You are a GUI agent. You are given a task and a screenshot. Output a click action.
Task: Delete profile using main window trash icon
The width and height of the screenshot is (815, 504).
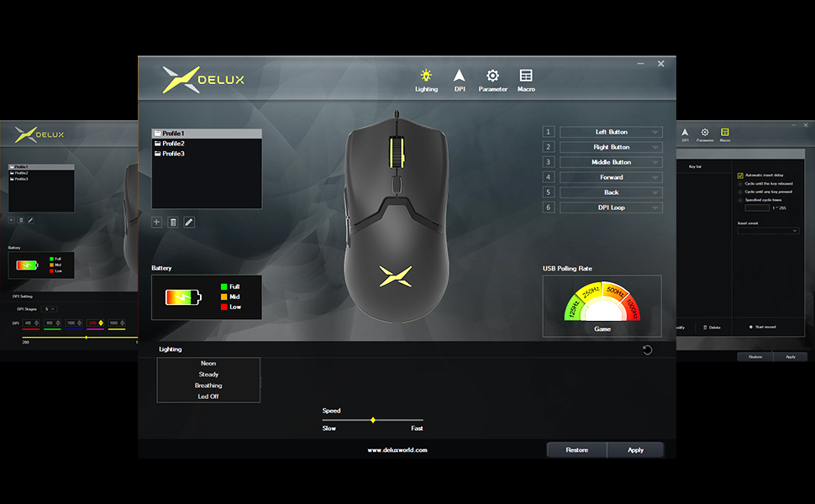(173, 222)
